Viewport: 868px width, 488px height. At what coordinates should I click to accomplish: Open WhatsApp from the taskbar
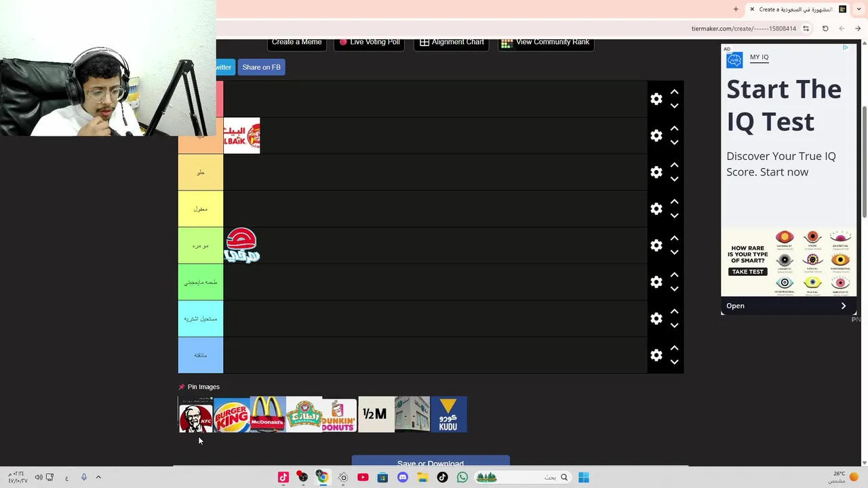[462, 478]
